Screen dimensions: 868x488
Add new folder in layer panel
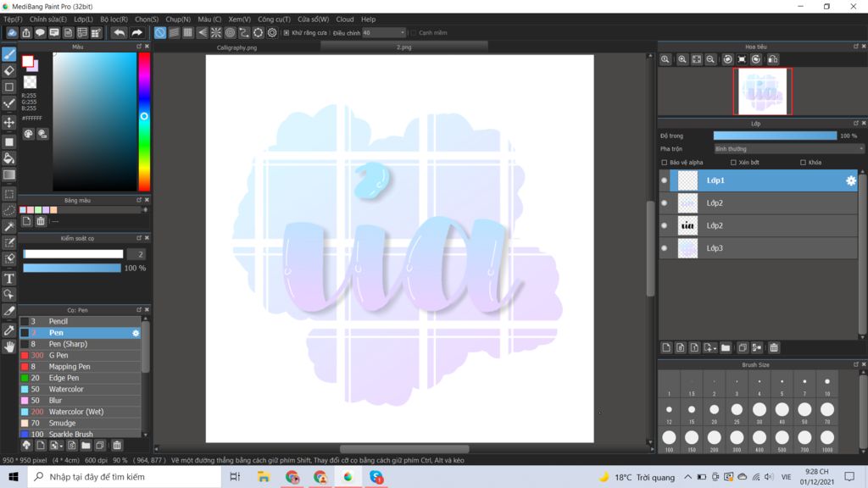click(726, 347)
